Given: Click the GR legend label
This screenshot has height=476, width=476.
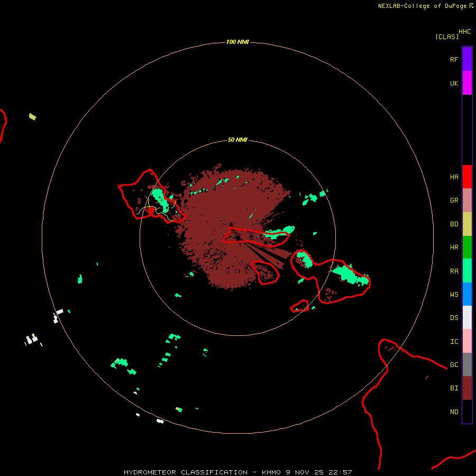Looking at the screenshot, I should [454, 200].
